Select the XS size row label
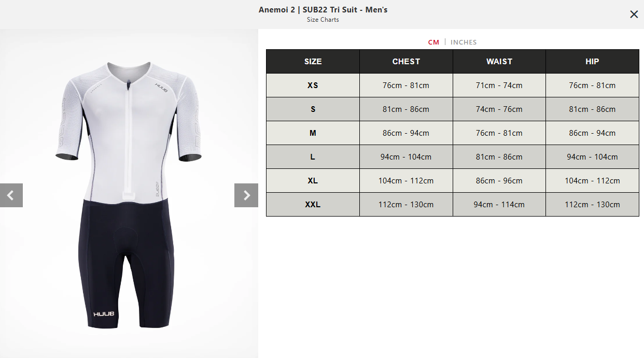Screen dimensions: 644x358 (313, 85)
